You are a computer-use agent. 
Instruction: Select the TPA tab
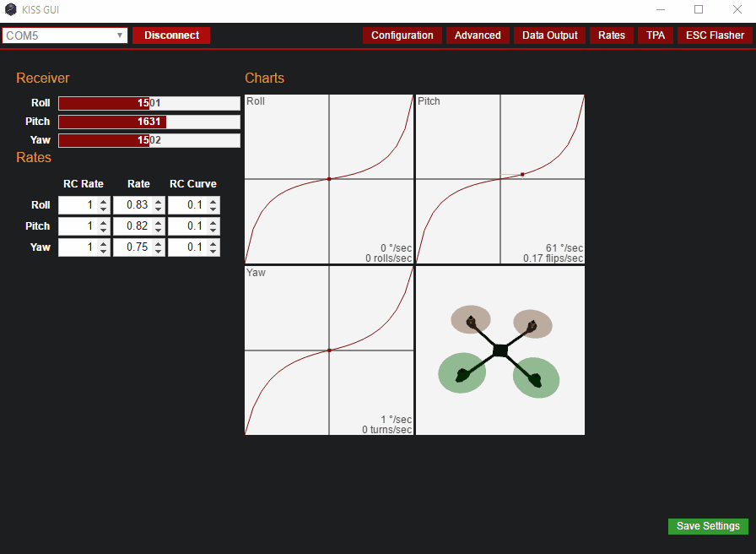coord(655,35)
